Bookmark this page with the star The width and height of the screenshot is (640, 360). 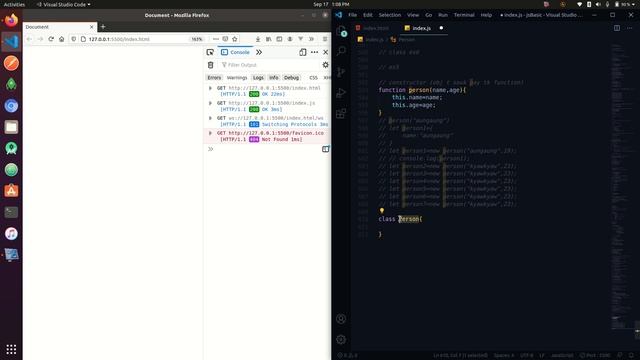235,39
